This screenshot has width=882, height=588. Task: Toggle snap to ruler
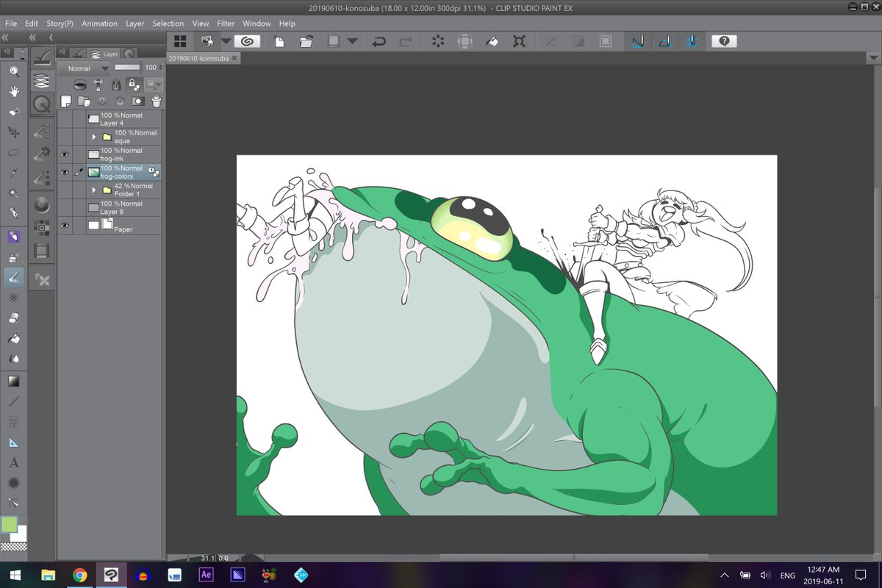tap(638, 41)
